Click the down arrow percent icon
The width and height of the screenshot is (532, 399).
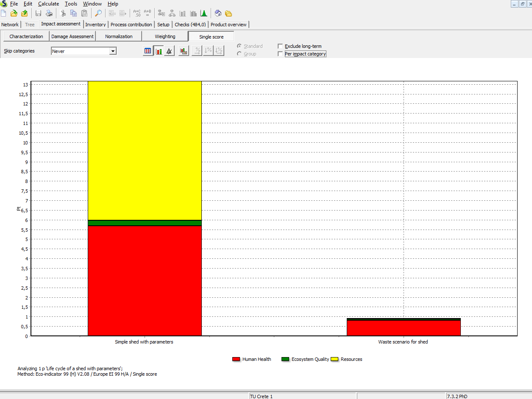[x=208, y=51]
